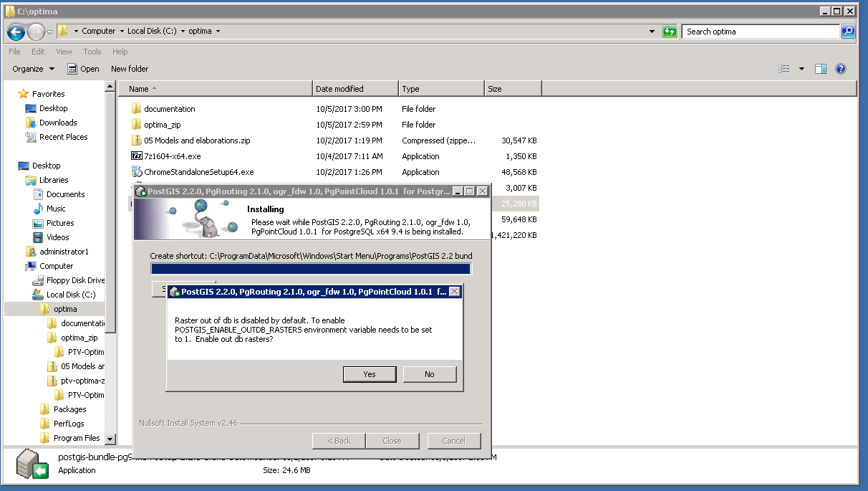Screen dimensions: 868x491
Task: Select Program Files folder in tree
Action: 77,438
